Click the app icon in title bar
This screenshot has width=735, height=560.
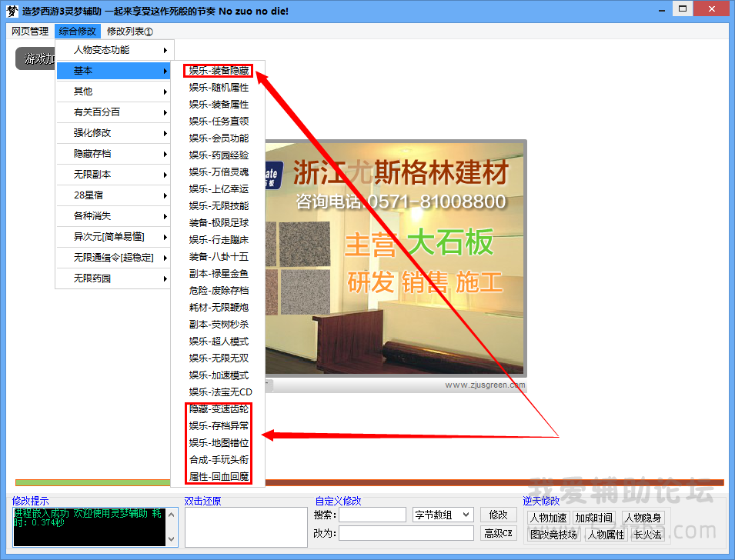[x=12, y=11]
